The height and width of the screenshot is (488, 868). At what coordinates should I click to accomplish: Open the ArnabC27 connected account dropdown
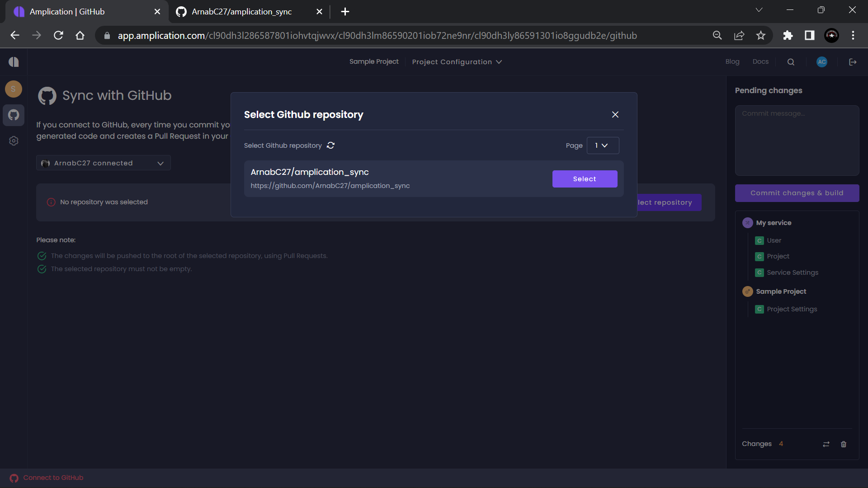coord(103,163)
